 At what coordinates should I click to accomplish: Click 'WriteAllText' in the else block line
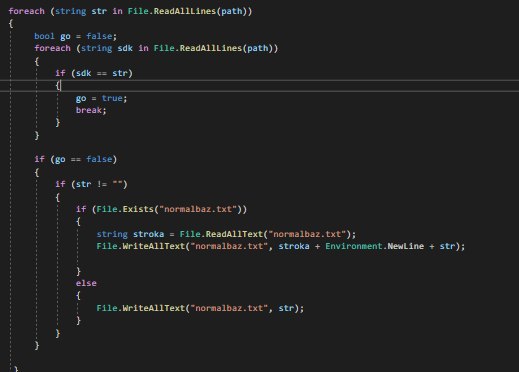pos(154,308)
